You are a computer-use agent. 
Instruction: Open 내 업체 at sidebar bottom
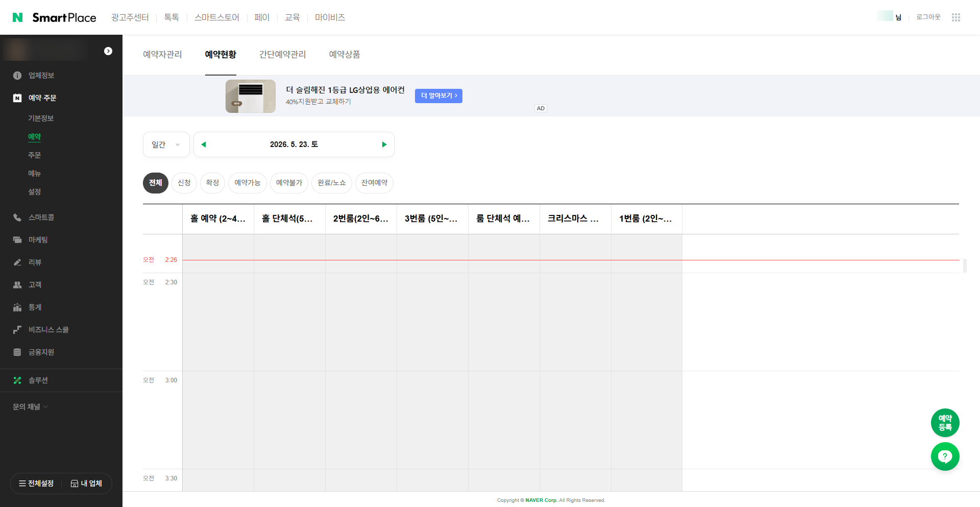(86, 484)
